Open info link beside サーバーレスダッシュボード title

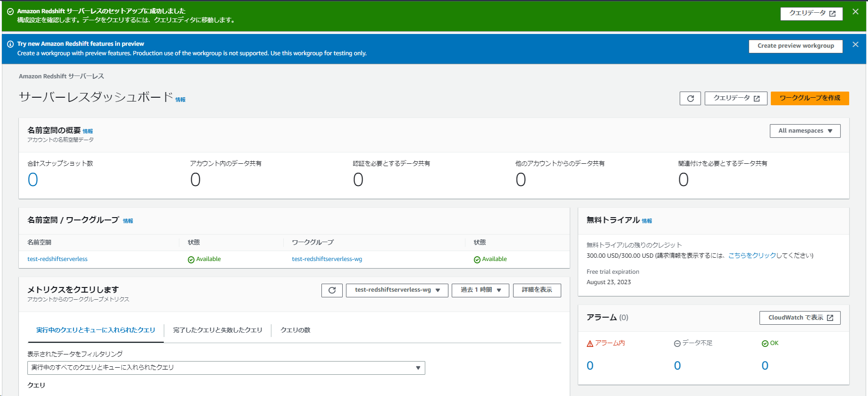click(180, 100)
